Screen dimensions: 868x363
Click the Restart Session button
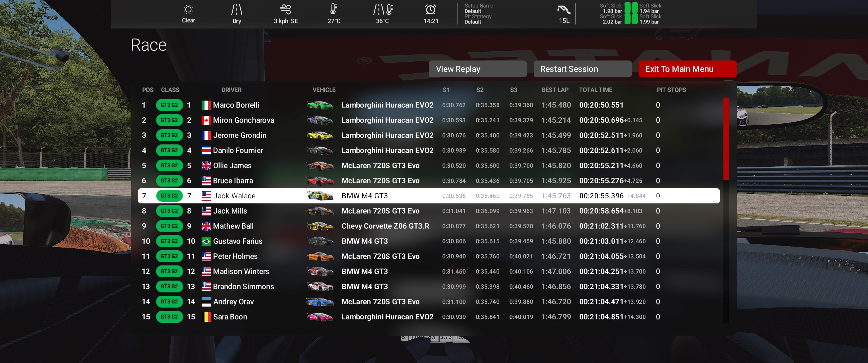click(x=582, y=69)
